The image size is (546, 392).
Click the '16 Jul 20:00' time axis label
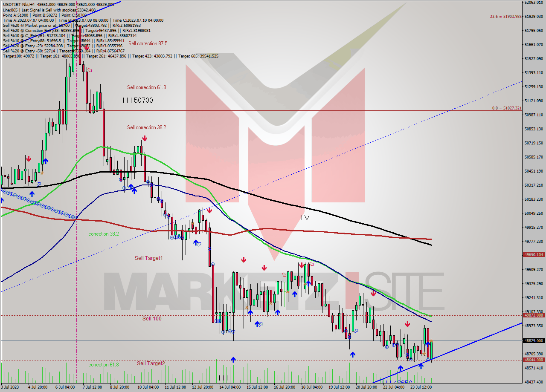(x=285, y=387)
